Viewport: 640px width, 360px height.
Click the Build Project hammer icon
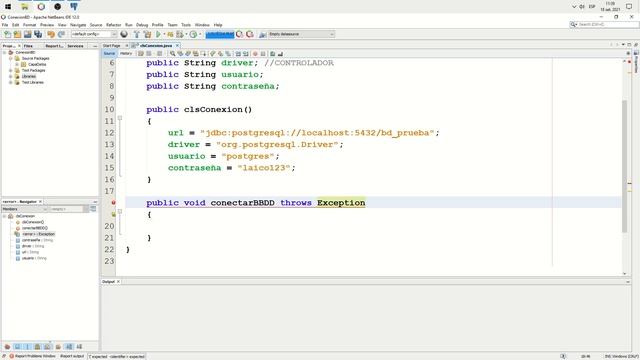[137, 35]
